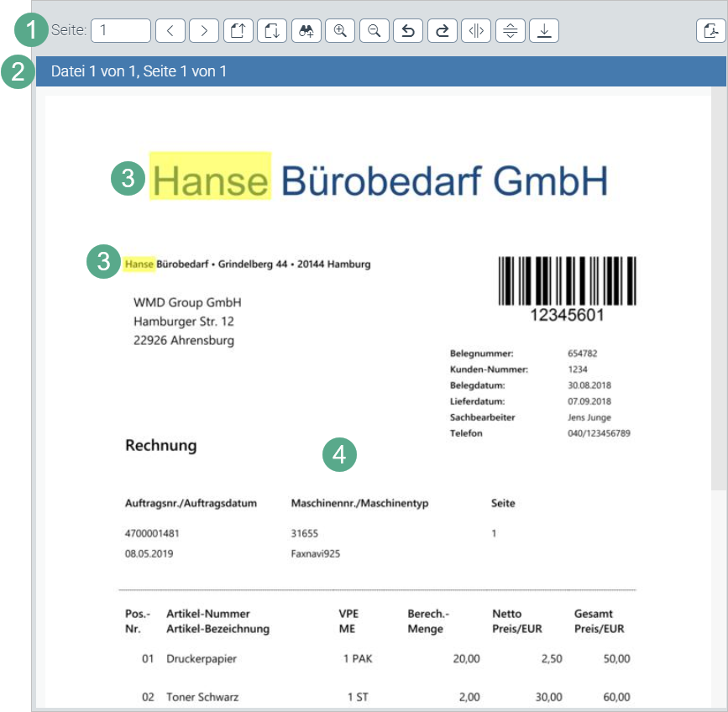Open the search binoculars tool
728x712 pixels.
coord(306,30)
